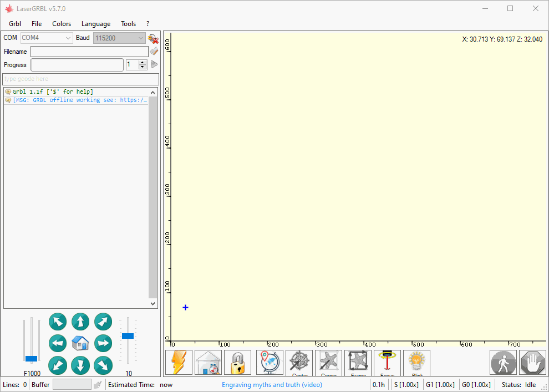
Task: Open the Grbl menu
Action: click(15, 24)
